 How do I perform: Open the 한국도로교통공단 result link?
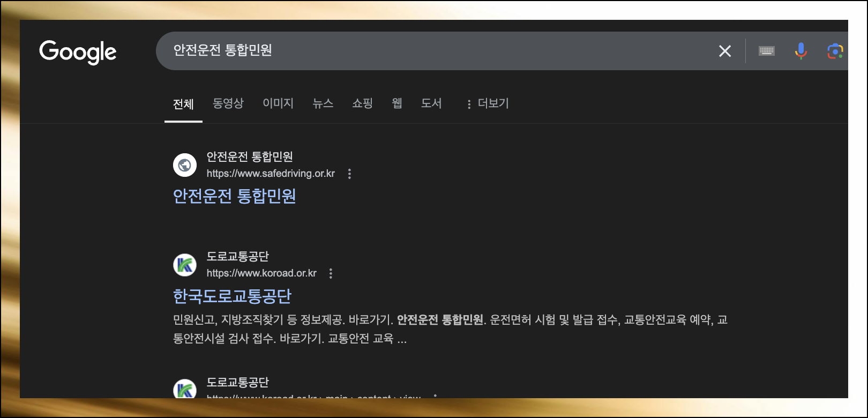point(232,296)
